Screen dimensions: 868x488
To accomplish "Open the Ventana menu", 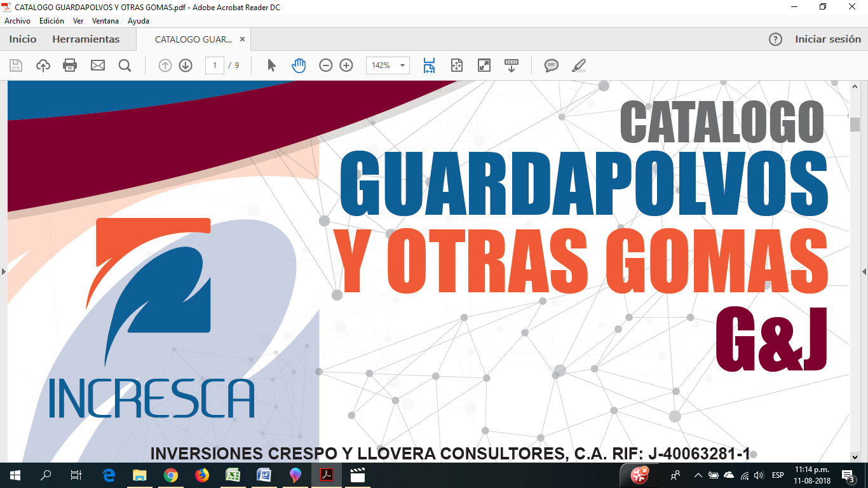I will pyautogui.click(x=105, y=21).
